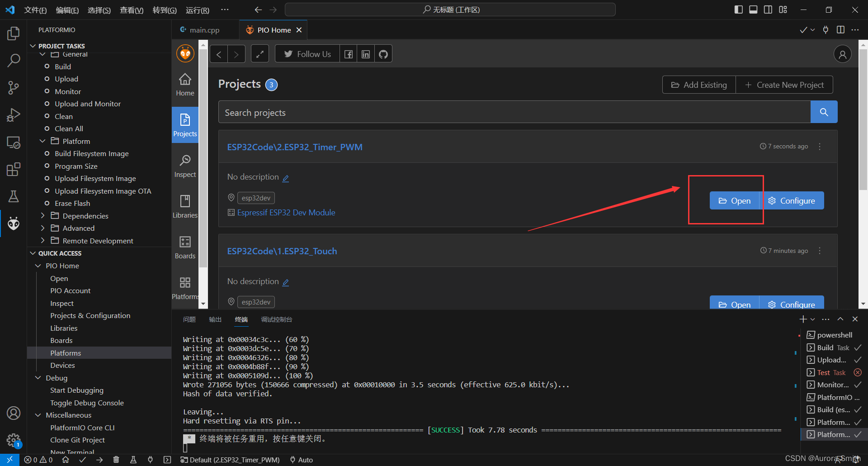Switch to the 输出 panel tab
Image resolution: width=868 pixels, height=466 pixels.
click(215, 319)
